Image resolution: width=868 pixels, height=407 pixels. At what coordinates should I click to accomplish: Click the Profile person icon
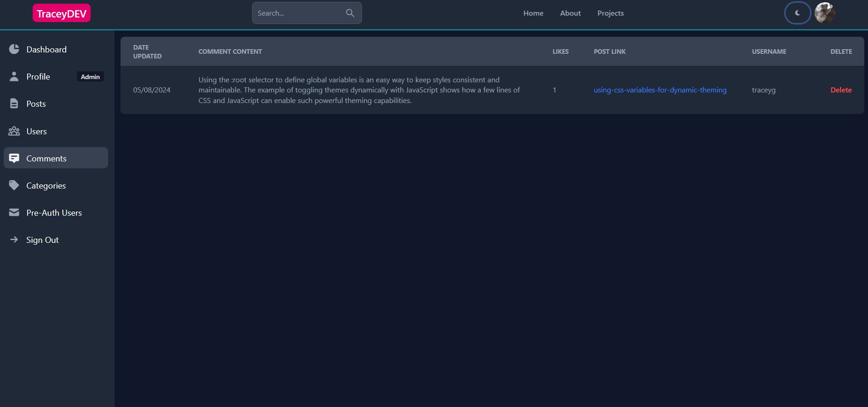point(14,77)
